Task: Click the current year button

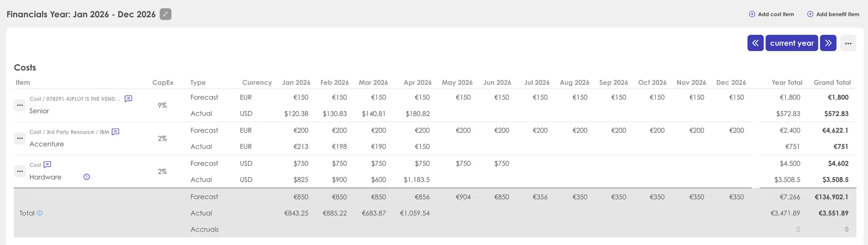Action: click(x=792, y=43)
